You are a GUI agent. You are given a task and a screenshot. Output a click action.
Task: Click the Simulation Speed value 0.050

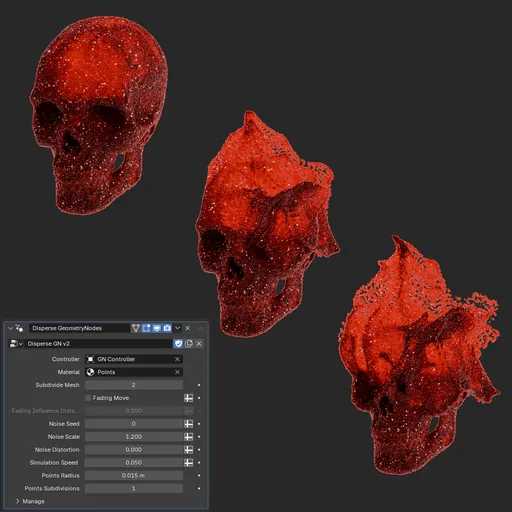pos(134,463)
